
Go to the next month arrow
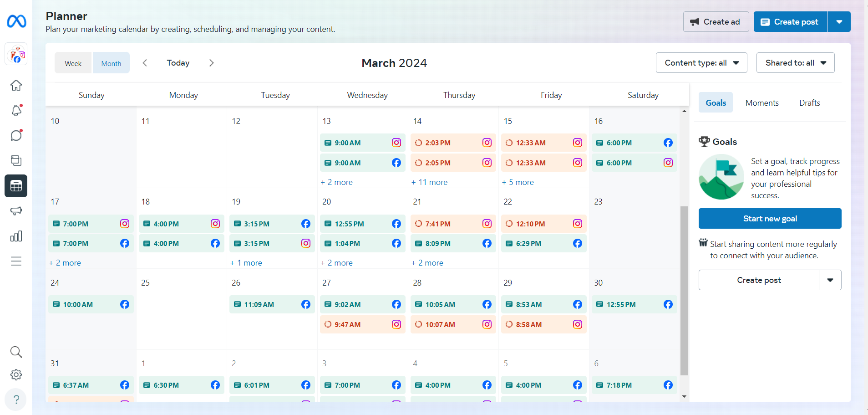[211, 63]
